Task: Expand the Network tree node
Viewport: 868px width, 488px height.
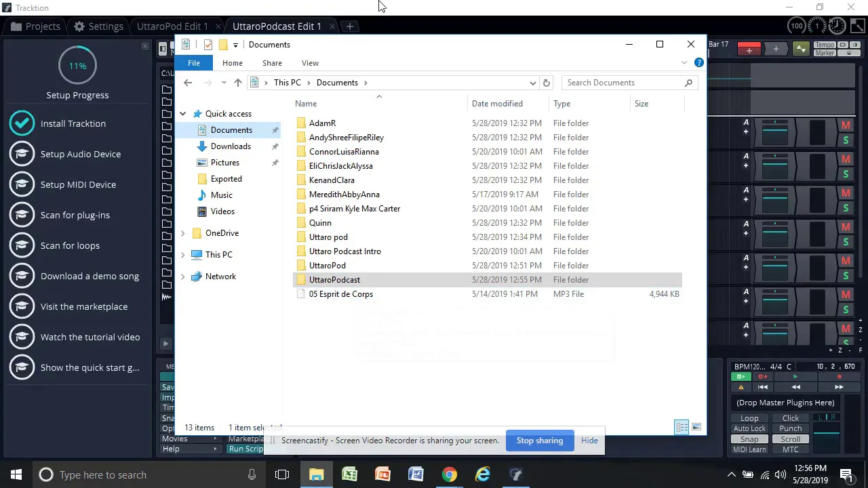Action: pyautogui.click(x=183, y=277)
